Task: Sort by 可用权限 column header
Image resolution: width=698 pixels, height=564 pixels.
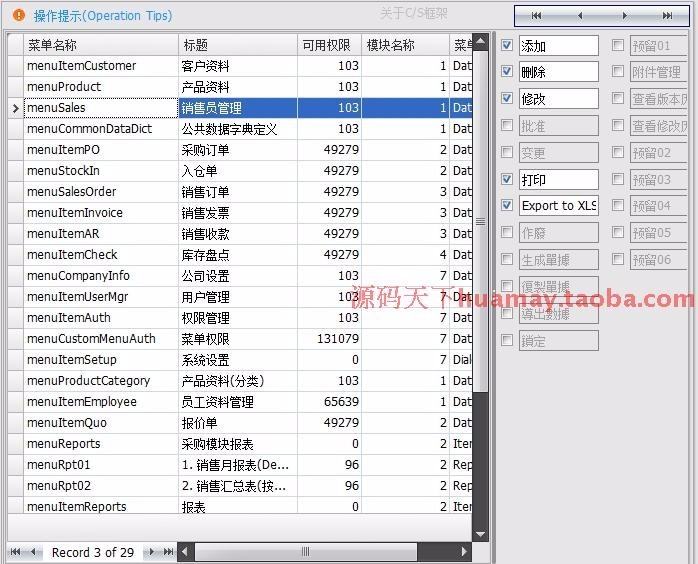Action: point(329,45)
